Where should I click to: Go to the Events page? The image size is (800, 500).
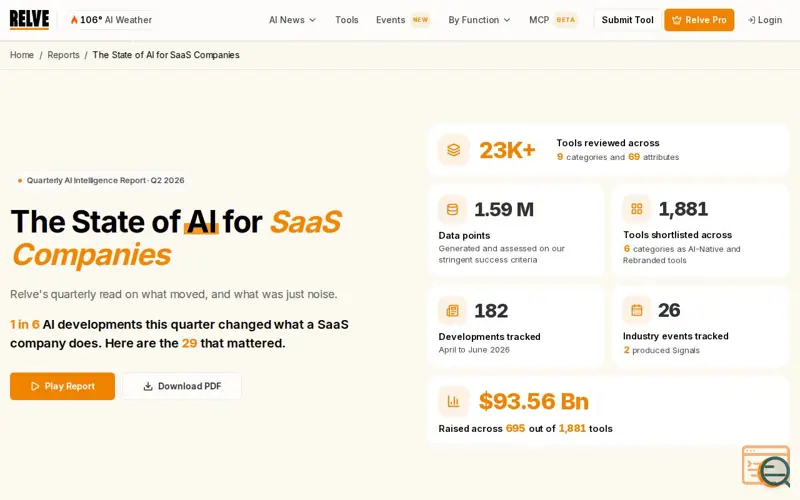[390, 20]
